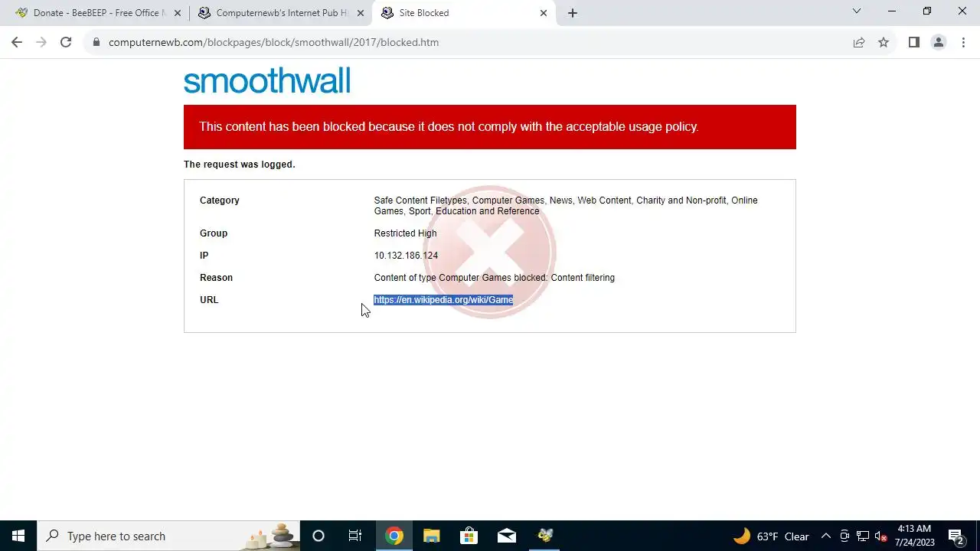Restore down the Chrome window
980x551 pixels.
[927, 11]
